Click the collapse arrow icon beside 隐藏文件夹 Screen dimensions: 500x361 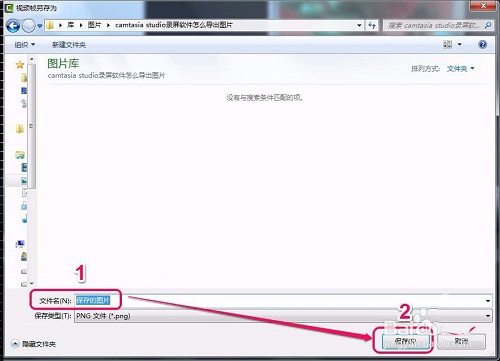[15, 344]
